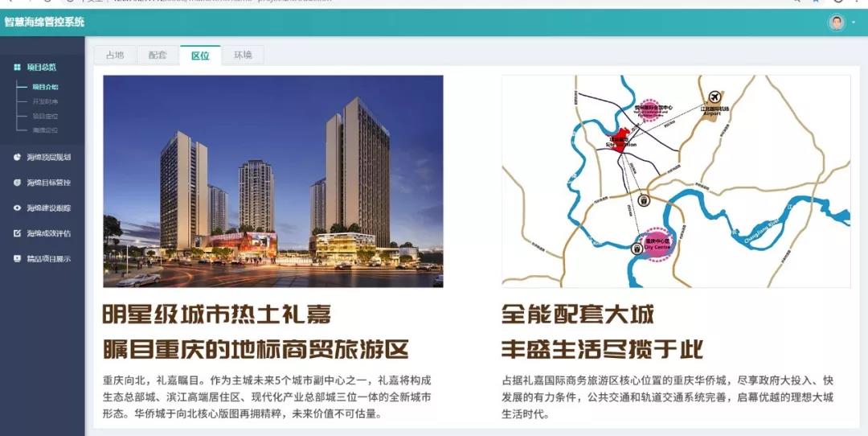Click the shield icon beside 海绵目标管控

tap(17, 183)
